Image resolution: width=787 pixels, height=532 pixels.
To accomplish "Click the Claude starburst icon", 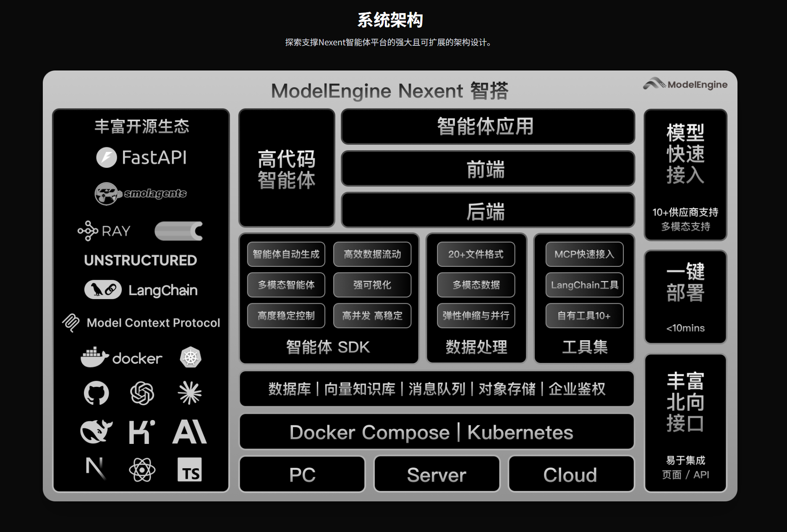I will click(190, 393).
